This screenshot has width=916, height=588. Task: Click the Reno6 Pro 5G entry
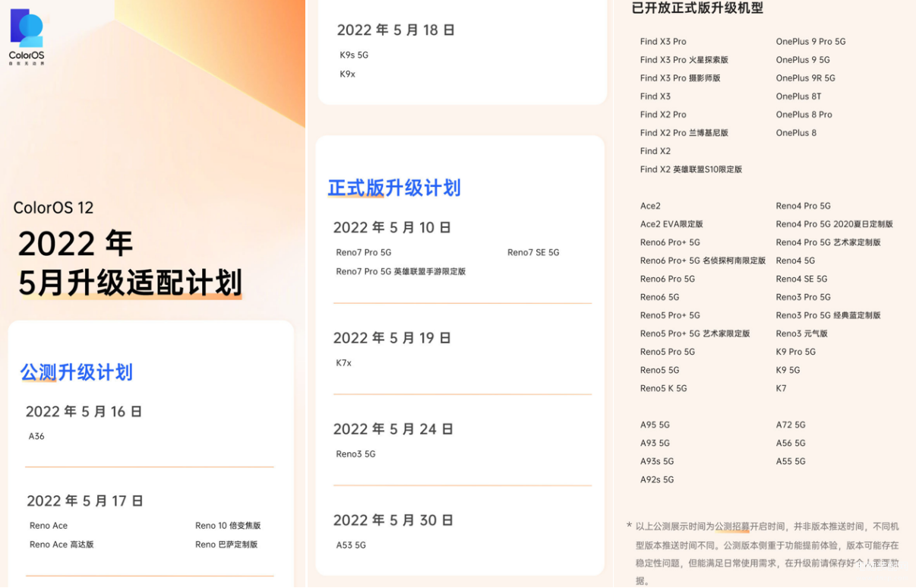668,279
